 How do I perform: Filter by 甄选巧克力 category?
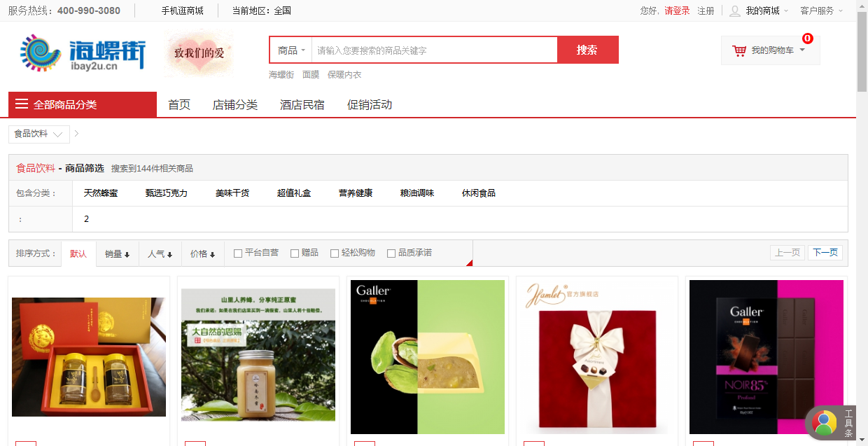point(167,193)
